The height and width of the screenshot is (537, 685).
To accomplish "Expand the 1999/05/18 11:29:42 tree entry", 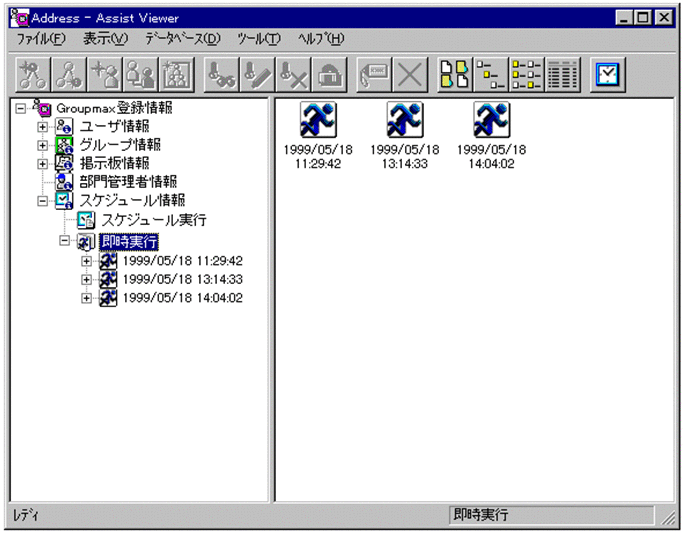I will (86, 261).
